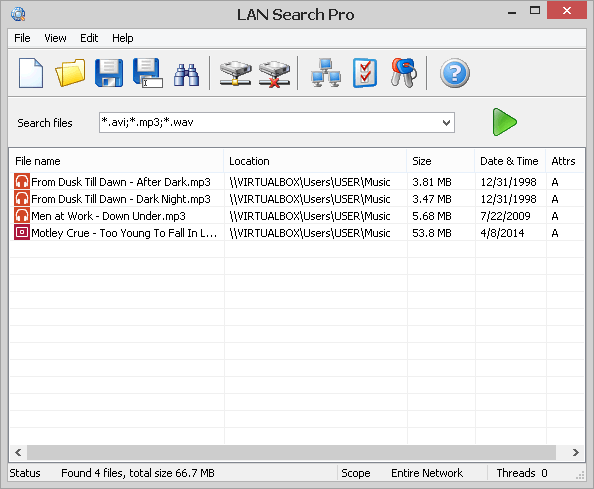Screen dimensions: 594x489
Task: Open help with the question mark icon
Action: click(x=455, y=73)
